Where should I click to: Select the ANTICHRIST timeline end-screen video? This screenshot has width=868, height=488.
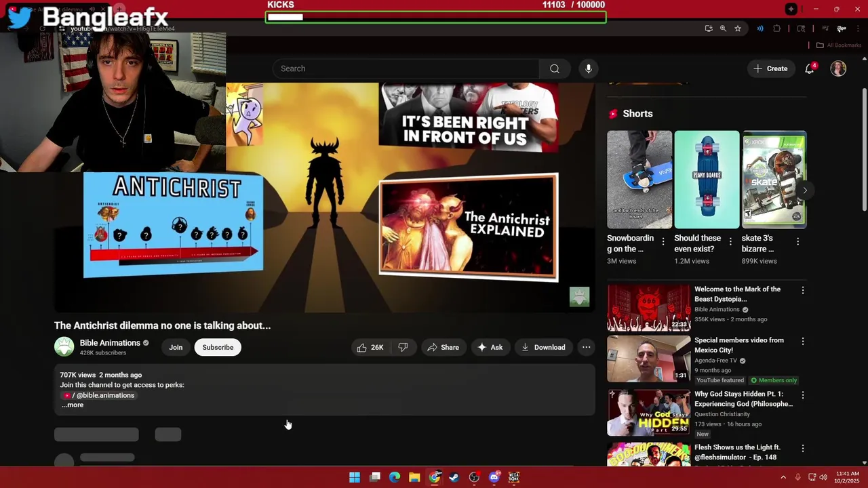click(173, 225)
